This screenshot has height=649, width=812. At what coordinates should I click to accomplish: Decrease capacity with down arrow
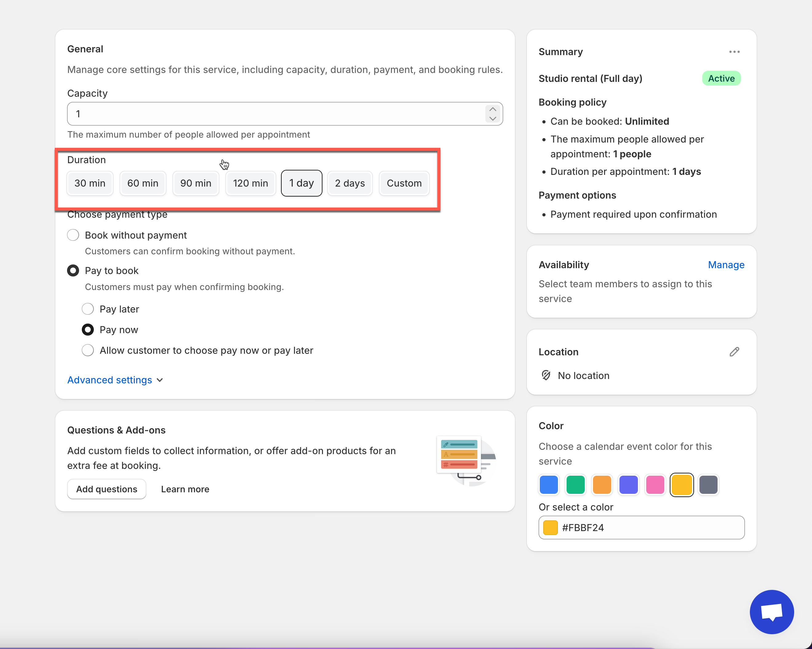[x=492, y=119]
